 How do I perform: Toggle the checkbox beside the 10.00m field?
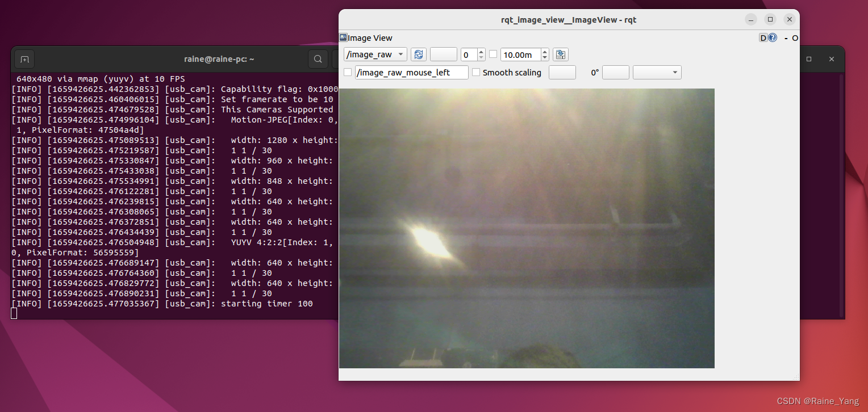click(x=493, y=54)
